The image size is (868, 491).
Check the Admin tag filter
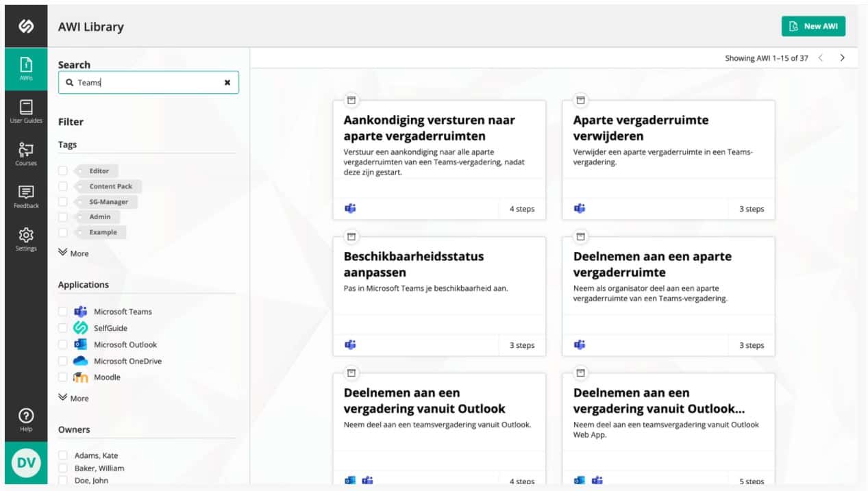(x=63, y=216)
